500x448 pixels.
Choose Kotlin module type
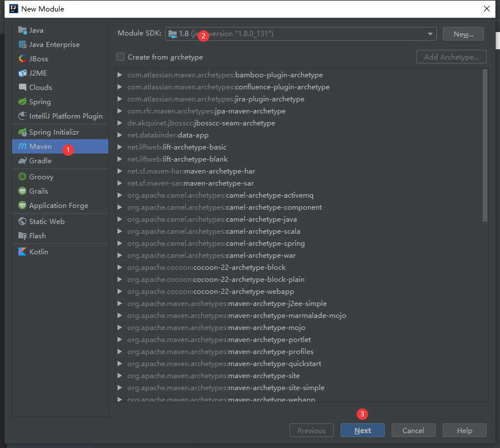(x=60, y=251)
